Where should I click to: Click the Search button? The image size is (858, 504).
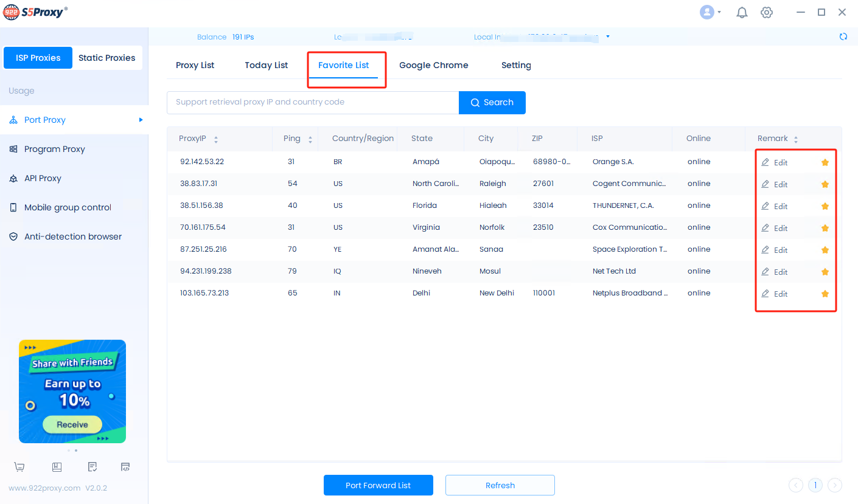coord(492,102)
